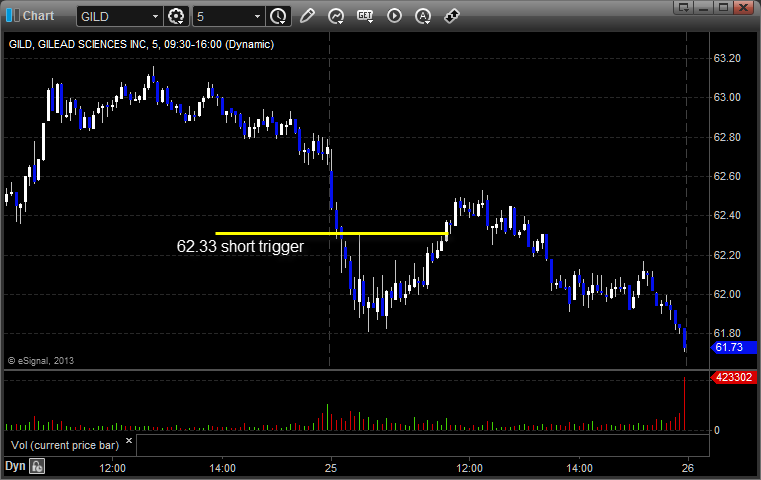Click the 25 date axis label

coord(331,468)
